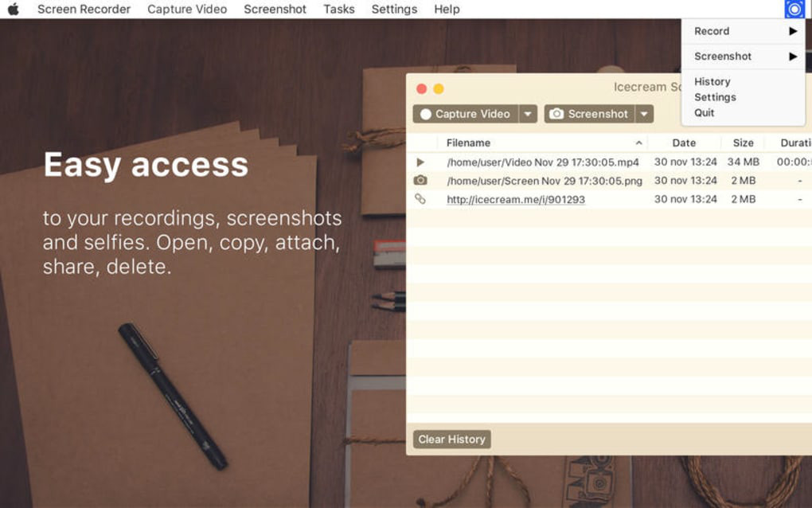Screen dimensions: 812x508
Task: Click the Date column header
Action: click(684, 143)
